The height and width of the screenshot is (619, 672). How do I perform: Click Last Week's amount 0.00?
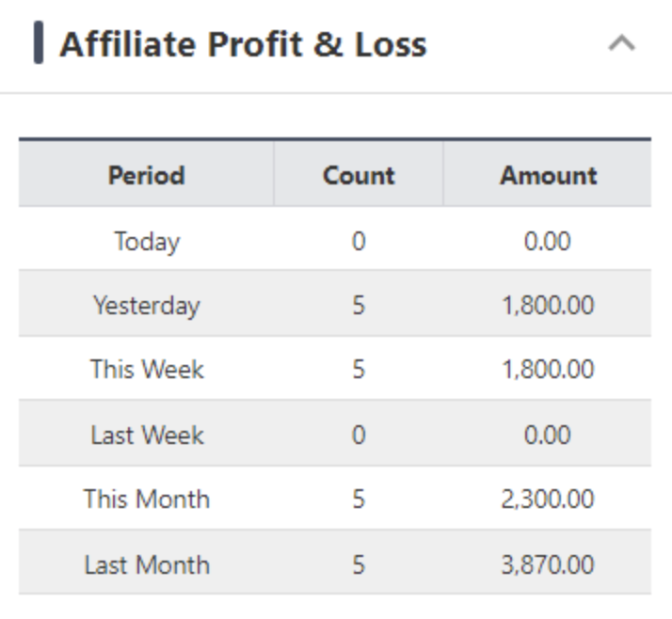coord(548,435)
